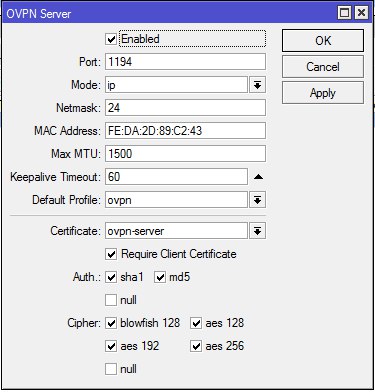Toggle aes 128 cipher checkbox

(x=196, y=323)
